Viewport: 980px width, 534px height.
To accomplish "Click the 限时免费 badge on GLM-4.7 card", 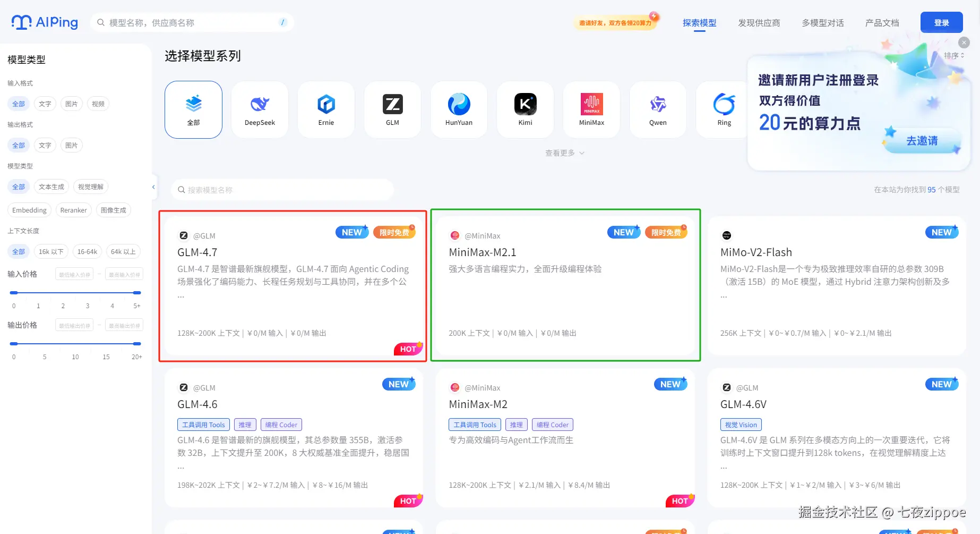I will point(394,232).
